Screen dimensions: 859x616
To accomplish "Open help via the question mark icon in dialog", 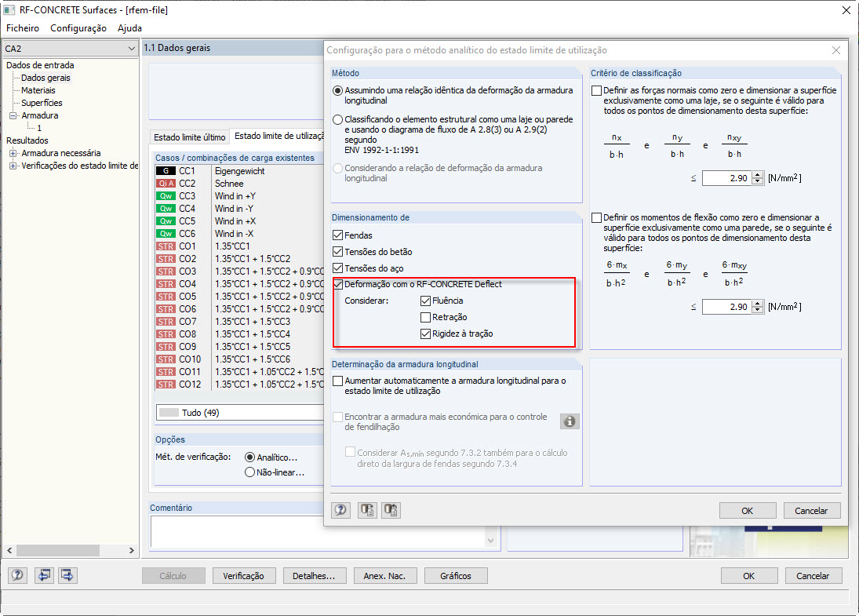I will click(x=340, y=510).
